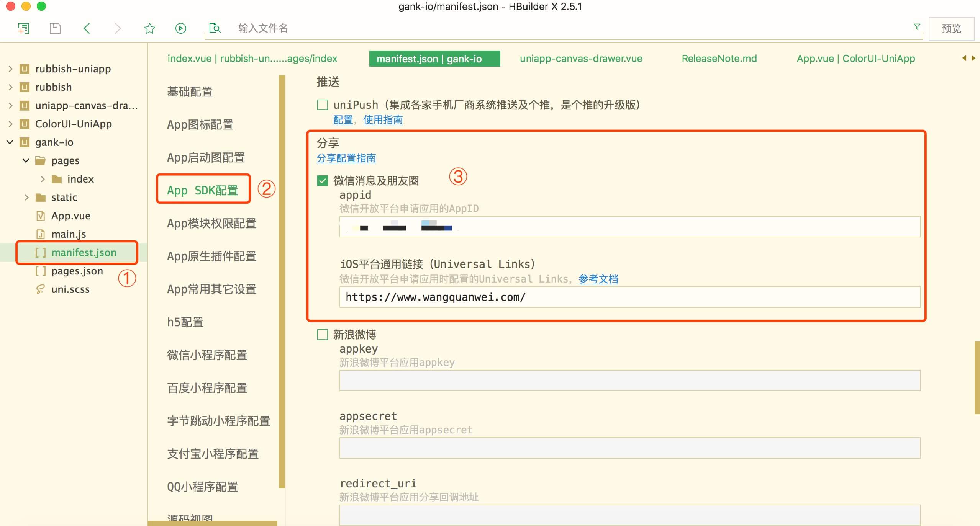
Task: Open the uniPush 配置 link
Action: pyautogui.click(x=343, y=120)
